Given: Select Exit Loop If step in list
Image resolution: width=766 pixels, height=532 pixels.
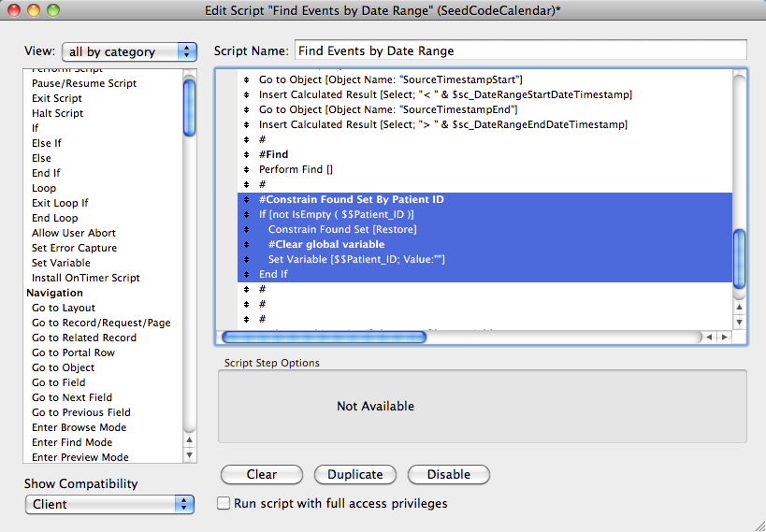Looking at the screenshot, I should pos(60,203).
